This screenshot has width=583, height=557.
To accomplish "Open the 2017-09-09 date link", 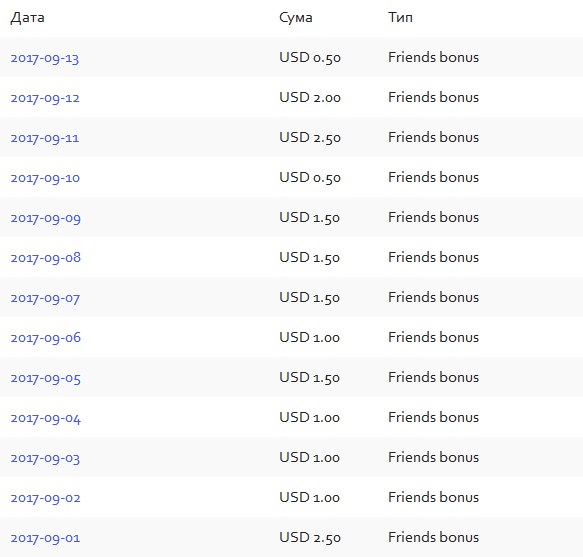I will click(x=45, y=218).
